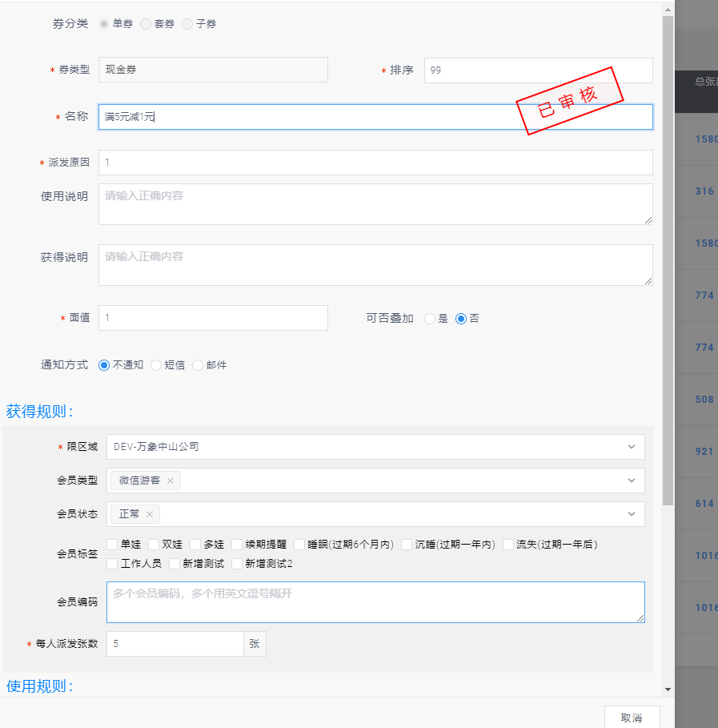Click the 使用规则 section heading
Image resolution: width=718 pixels, height=728 pixels.
tap(40, 686)
